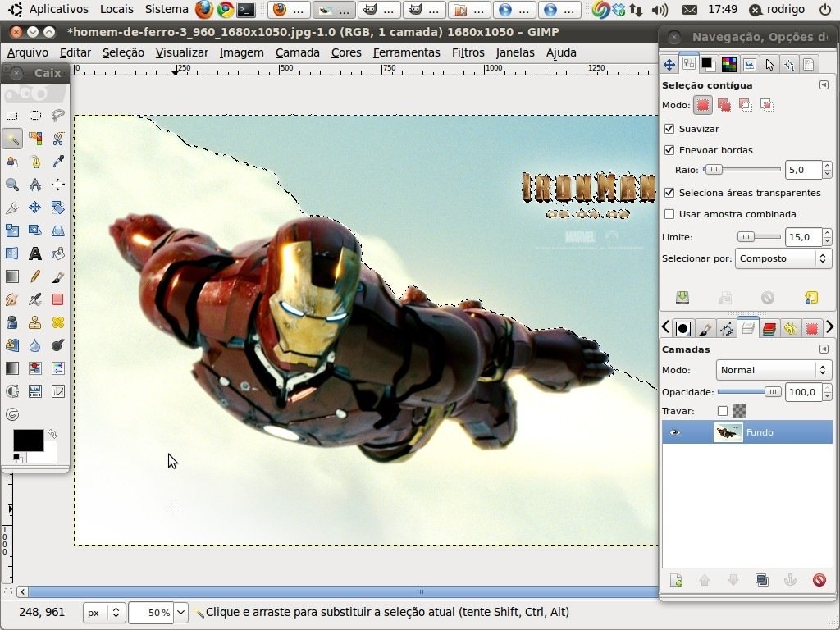Set selection mode to subtract
The image size is (840, 630).
[745, 105]
